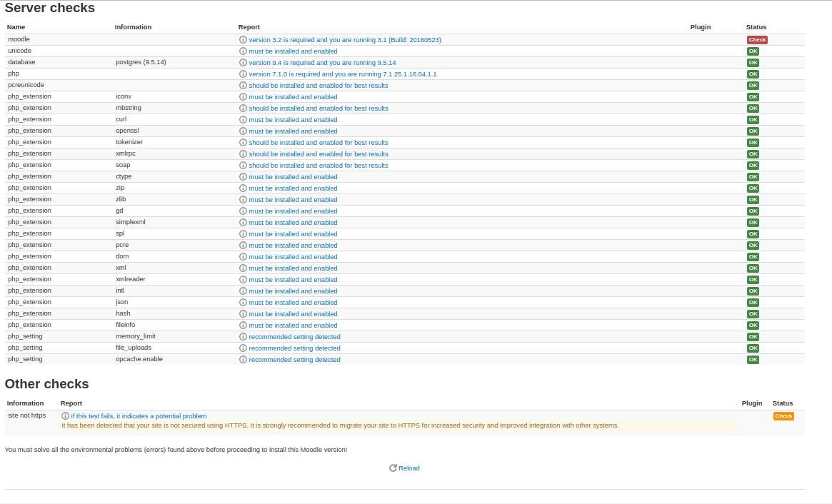The width and height of the screenshot is (832, 504).
Task: Click the 'memory_limit' information cell
Action: click(135, 336)
